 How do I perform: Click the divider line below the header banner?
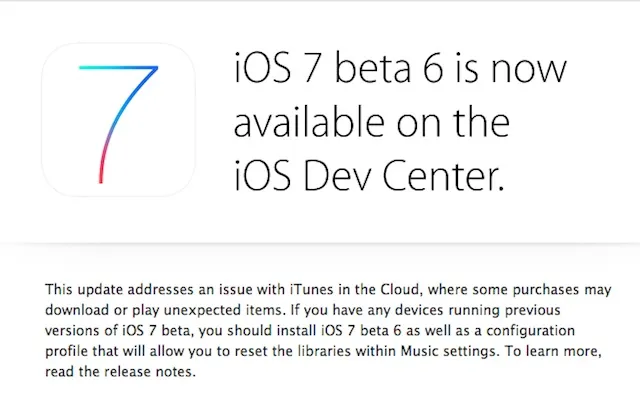(320, 243)
